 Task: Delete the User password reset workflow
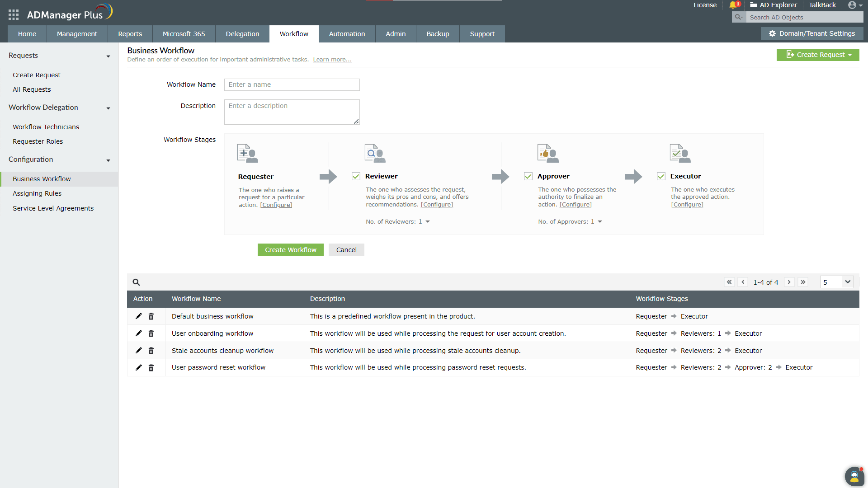151,368
